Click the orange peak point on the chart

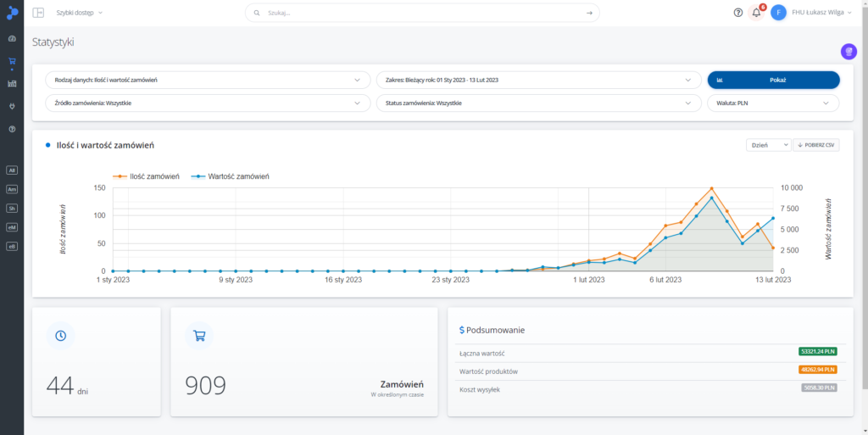point(712,189)
